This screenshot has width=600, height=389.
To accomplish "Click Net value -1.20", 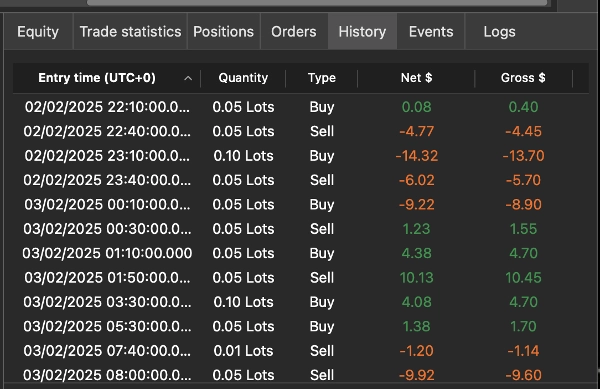I will 416,351.
